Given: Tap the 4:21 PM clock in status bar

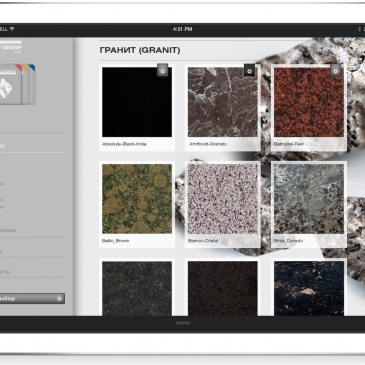Looking at the screenshot, I should click(x=182, y=29).
